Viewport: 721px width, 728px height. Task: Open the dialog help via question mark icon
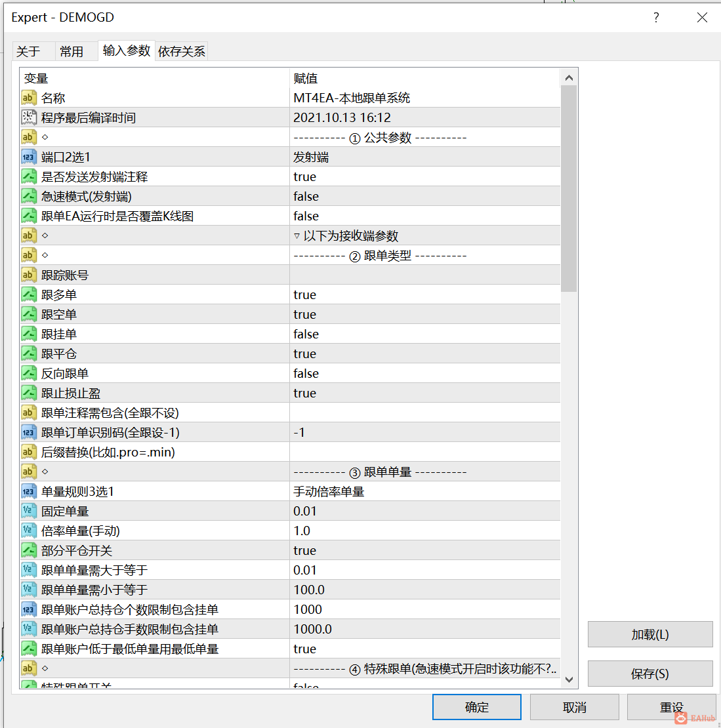(x=656, y=18)
